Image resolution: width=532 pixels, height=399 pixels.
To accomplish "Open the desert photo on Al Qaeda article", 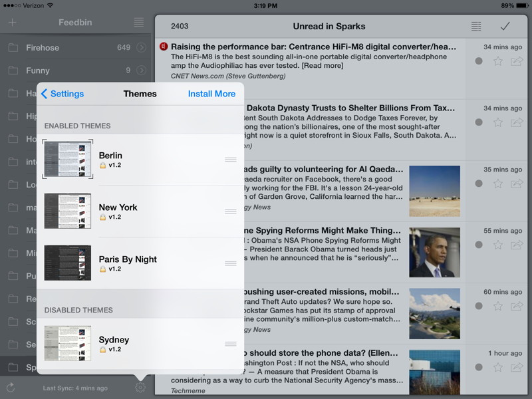I will tap(435, 191).
